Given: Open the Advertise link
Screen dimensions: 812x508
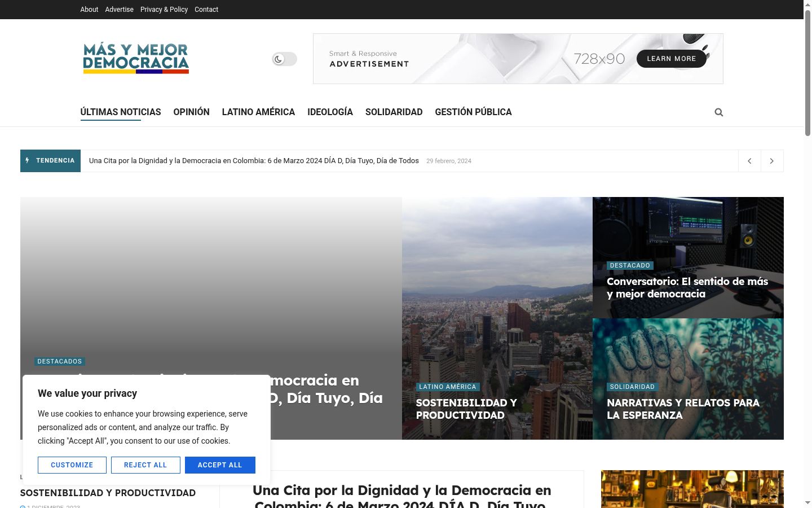Looking at the screenshot, I should coord(120,10).
